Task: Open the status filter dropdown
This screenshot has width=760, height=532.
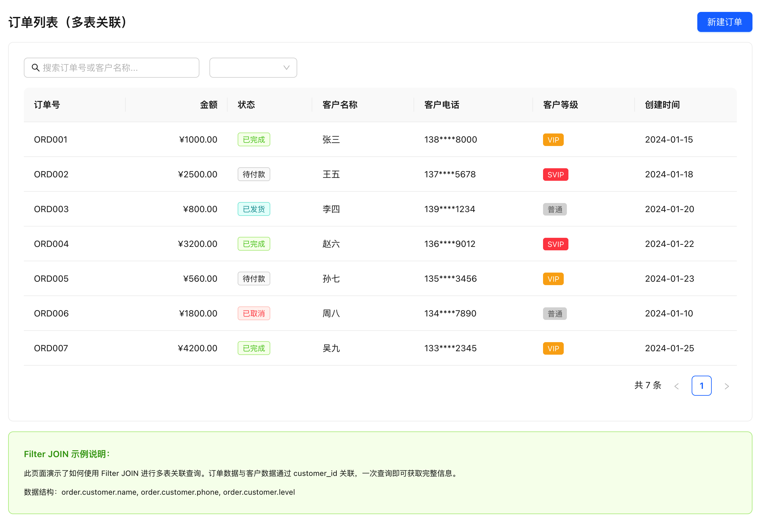Action: tap(253, 67)
